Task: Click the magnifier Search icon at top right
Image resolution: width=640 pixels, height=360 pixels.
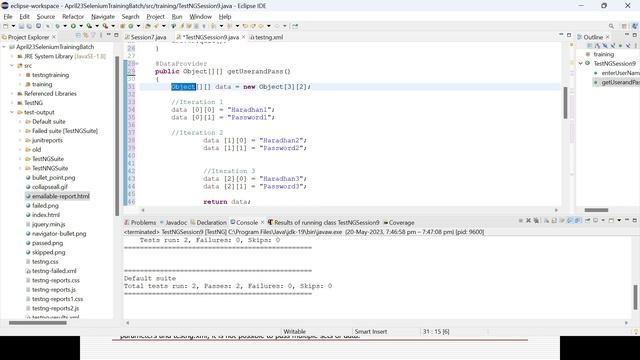Action: click(x=611, y=26)
